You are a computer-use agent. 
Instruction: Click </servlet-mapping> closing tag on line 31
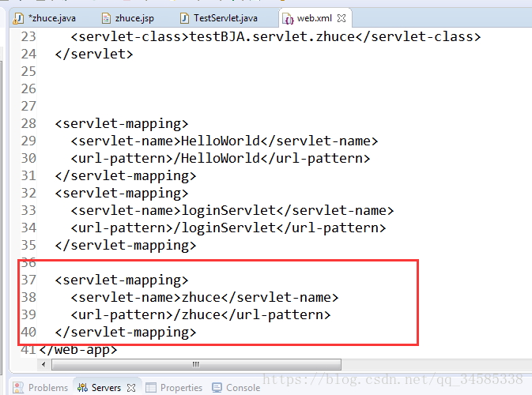pyautogui.click(x=126, y=175)
